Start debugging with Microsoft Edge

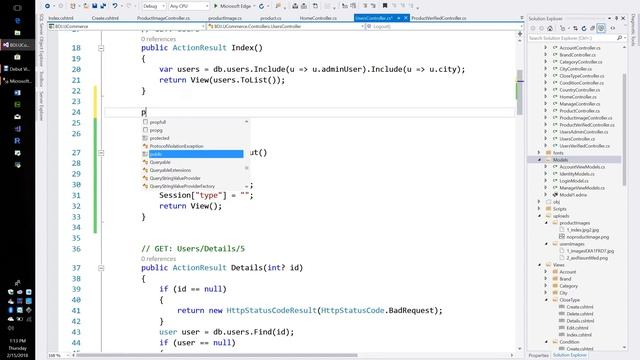tap(232, 6)
